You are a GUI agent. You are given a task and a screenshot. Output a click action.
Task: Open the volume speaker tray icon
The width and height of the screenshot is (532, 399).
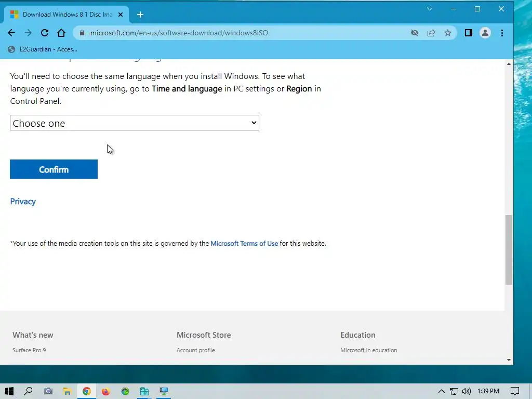(x=467, y=391)
